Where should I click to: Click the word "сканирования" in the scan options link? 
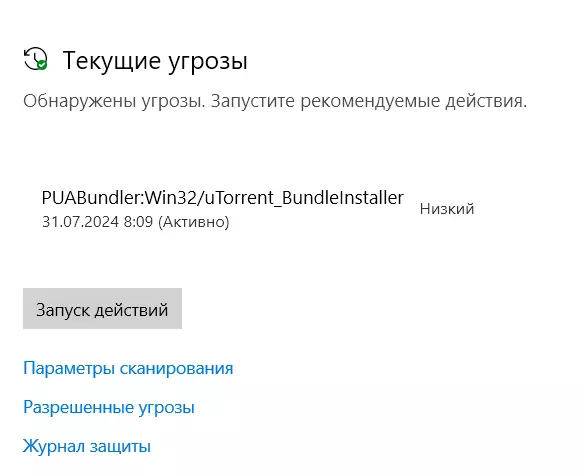pos(176,368)
